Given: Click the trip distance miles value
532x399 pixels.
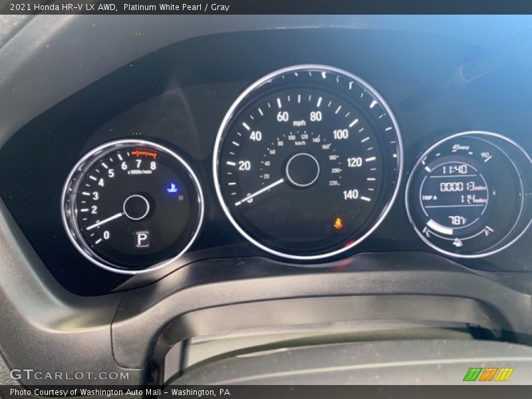Looking at the screenshot, I should [x=473, y=199].
